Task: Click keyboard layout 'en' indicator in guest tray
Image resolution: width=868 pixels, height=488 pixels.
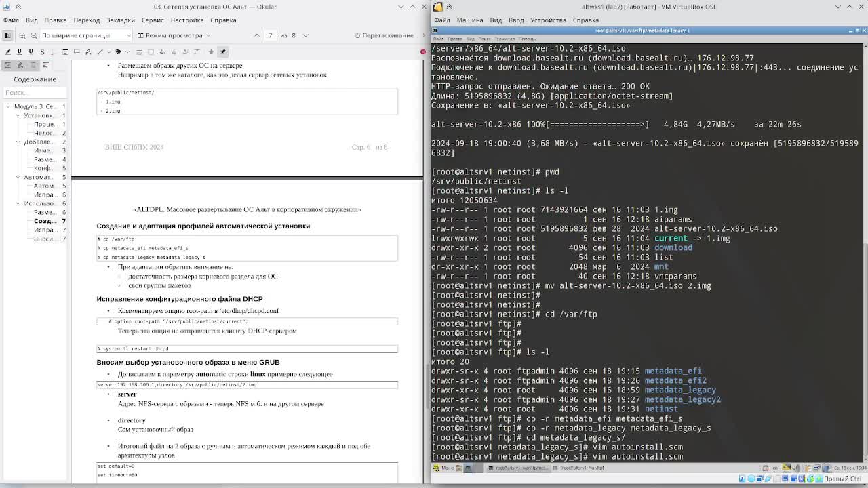Action: coord(775,468)
